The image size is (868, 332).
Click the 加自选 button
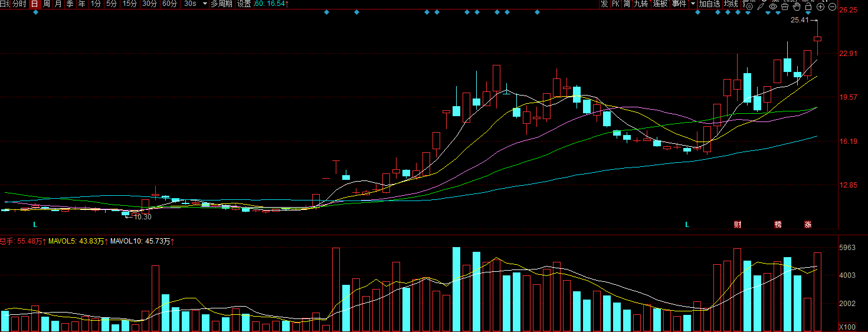point(709,4)
